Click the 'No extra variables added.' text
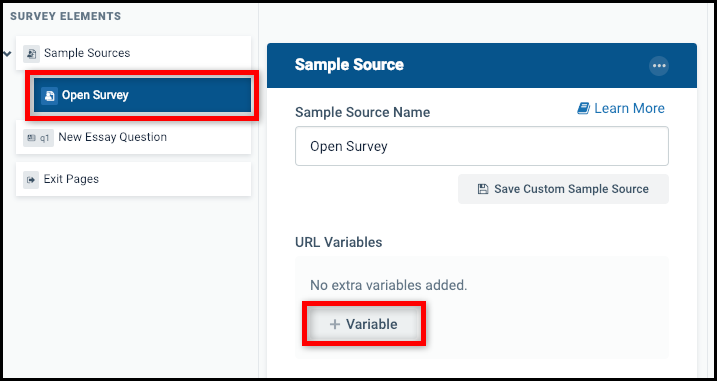 (x=389, y=285)
